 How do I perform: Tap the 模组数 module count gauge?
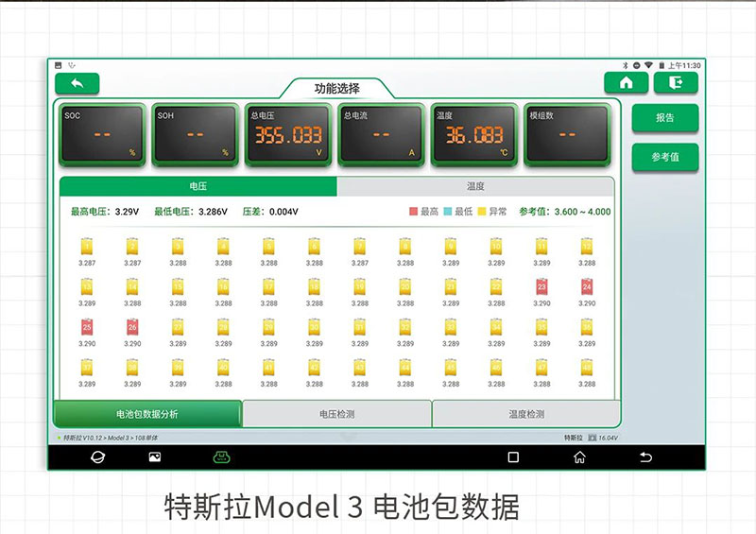click(568, 134)
